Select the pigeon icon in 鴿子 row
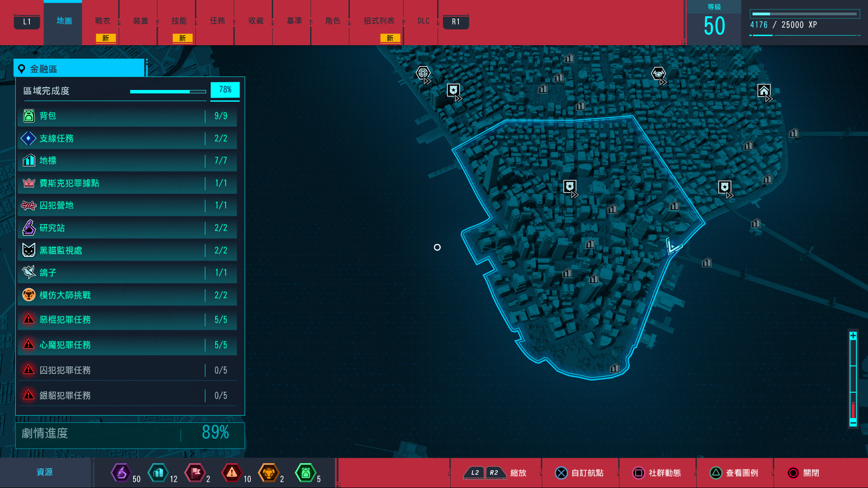Image resolution: width=868 pixels, height=488 pixels. click(29, 272)
